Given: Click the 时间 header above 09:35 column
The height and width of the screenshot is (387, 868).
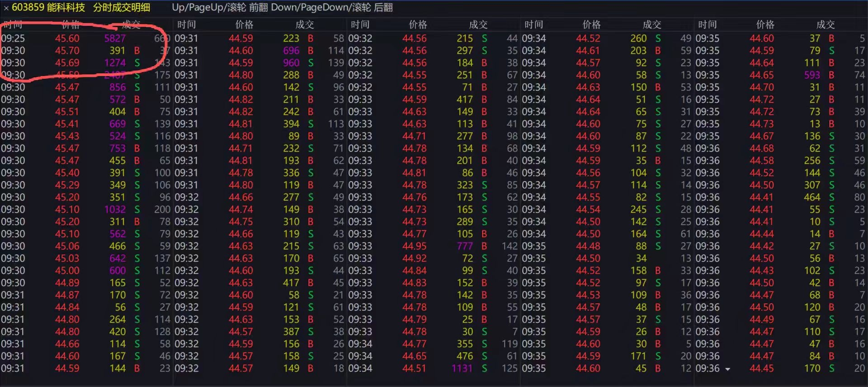Looking at the screenshot, I should [707, 24].
